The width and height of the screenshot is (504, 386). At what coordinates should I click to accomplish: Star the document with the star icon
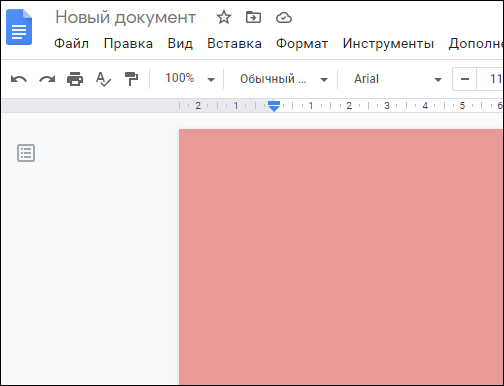(x=224, y=17)
